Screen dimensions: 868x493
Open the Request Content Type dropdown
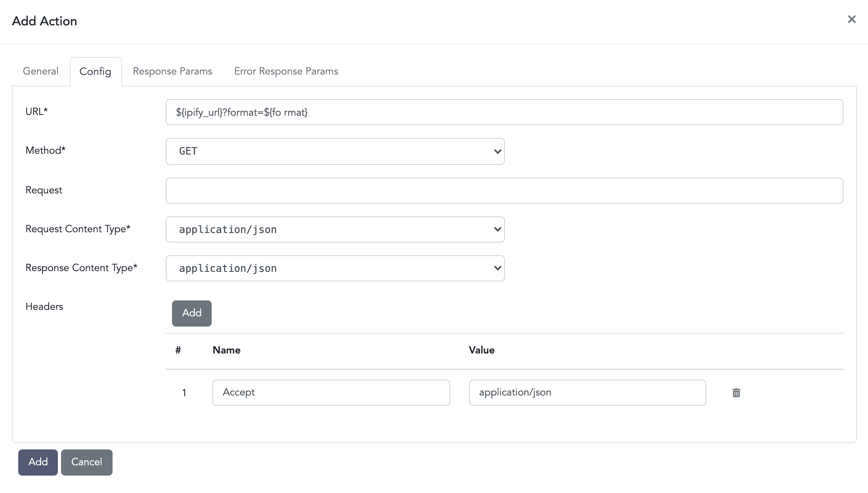point(335,229)
